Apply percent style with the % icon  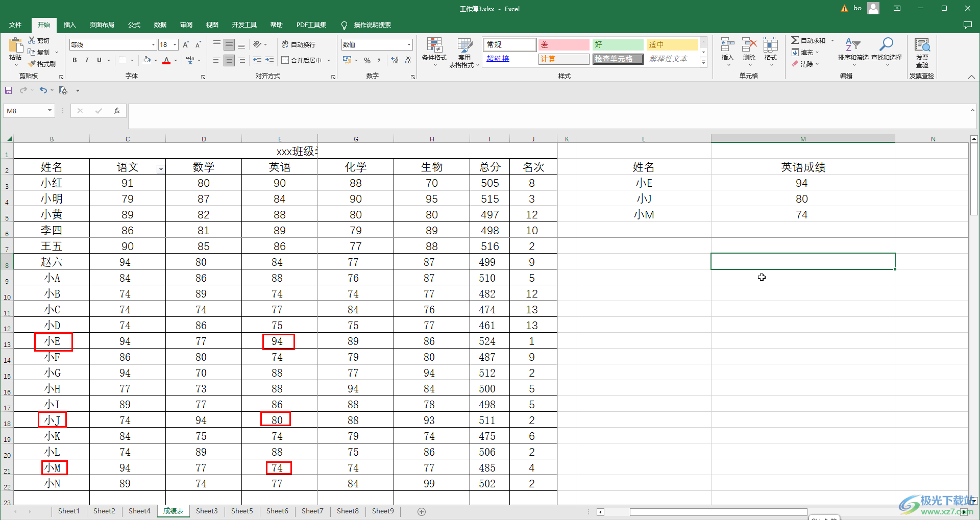367,60
